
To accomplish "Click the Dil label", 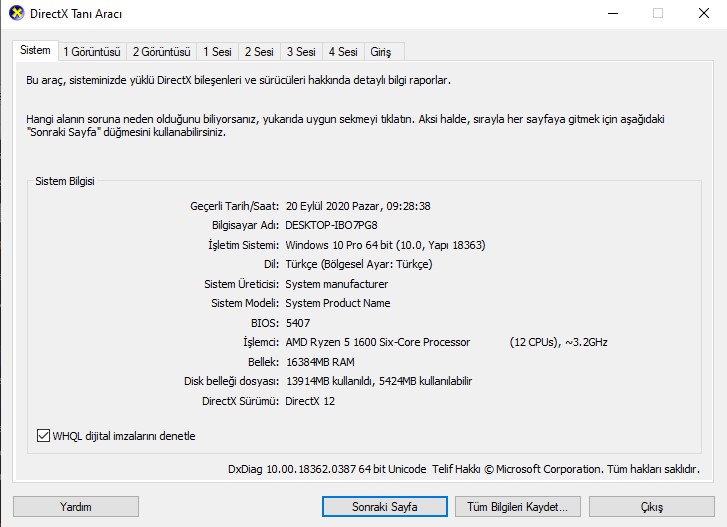I will point(272,264).
